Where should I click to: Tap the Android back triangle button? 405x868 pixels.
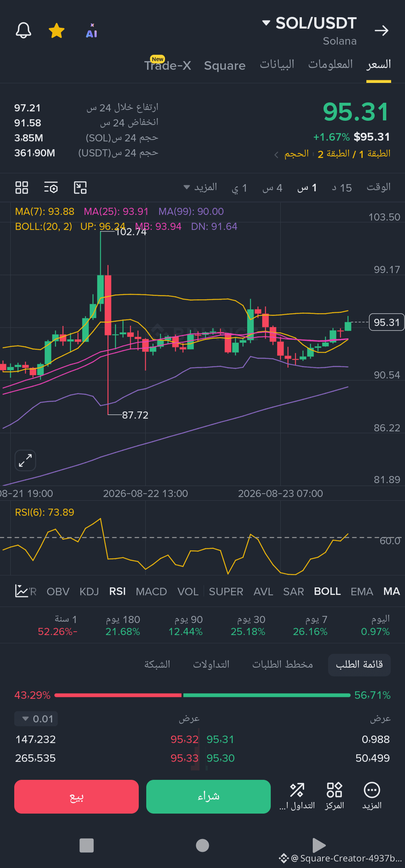pos(319,845)
